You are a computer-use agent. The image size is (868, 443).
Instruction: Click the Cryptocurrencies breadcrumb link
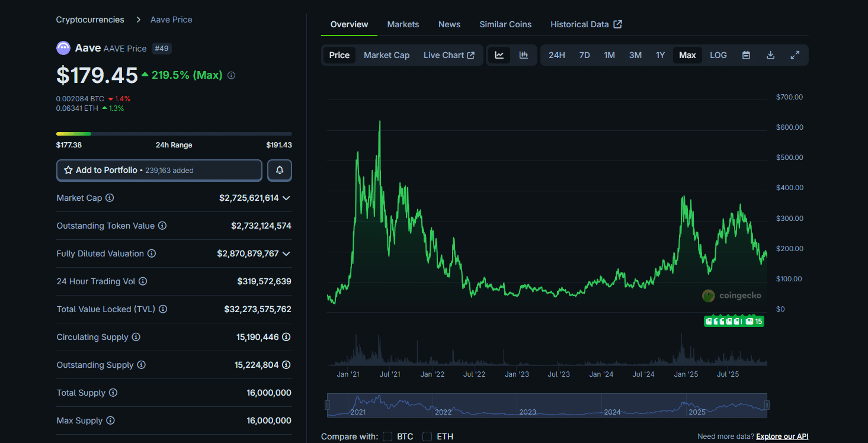(90, 19)
